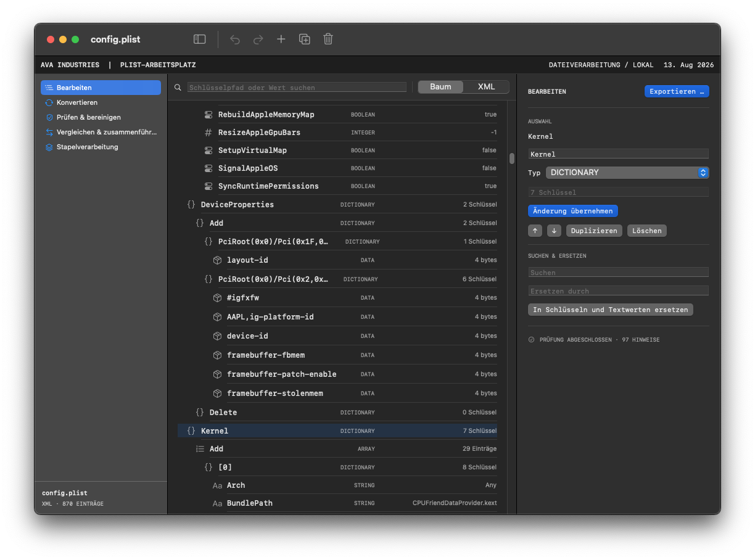755x560 pixels.
Task: Collapse the Add array under Kernel
Action: tap(200, 449)
